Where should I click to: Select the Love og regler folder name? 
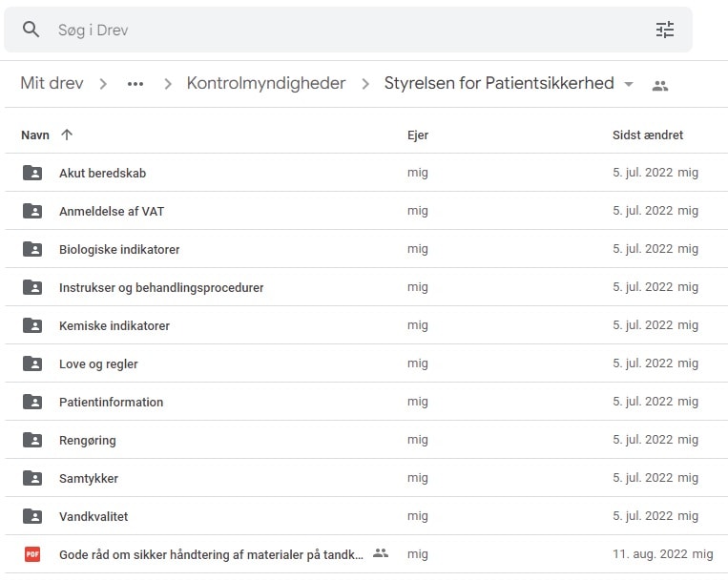point(98,363)
